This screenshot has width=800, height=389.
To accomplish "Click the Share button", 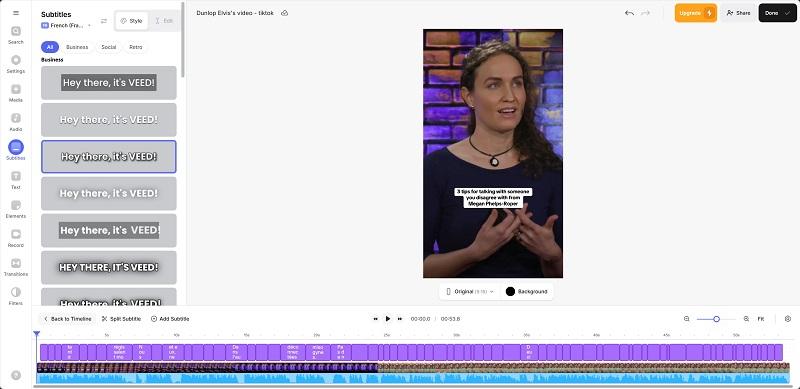I will point(738,13).
